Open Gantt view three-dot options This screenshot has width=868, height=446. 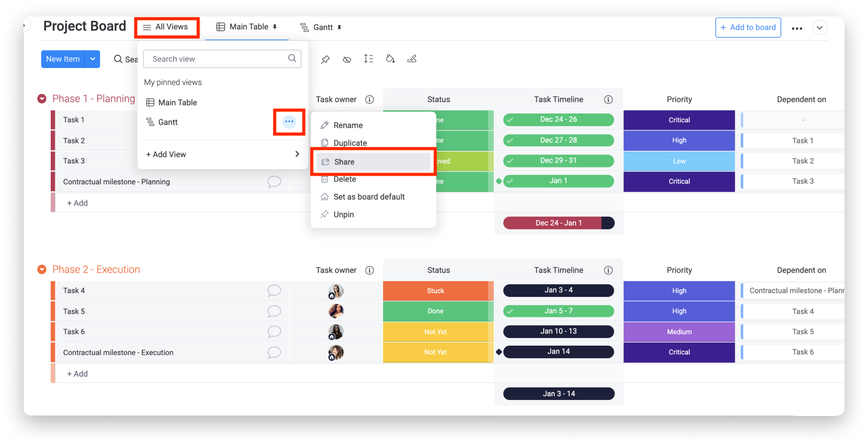[289, 122]
